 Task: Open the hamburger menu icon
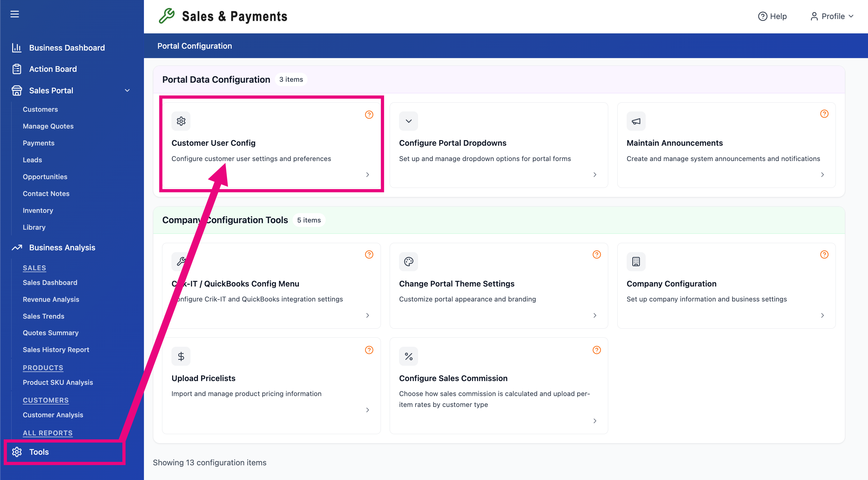pos(14,14)
